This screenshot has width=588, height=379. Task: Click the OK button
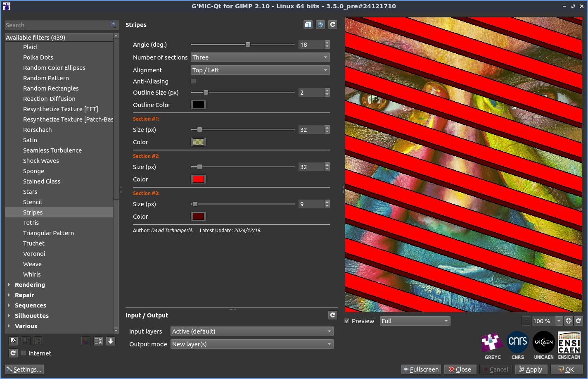(566, 369)
